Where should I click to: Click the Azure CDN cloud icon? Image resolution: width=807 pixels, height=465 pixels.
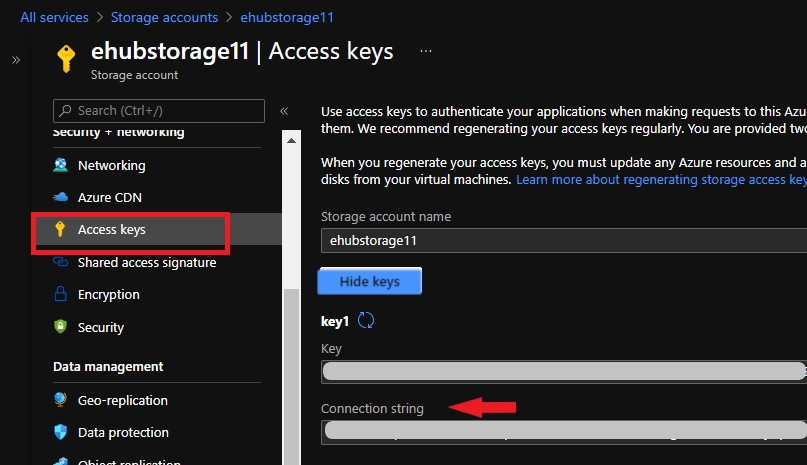[x=60, y=198]
